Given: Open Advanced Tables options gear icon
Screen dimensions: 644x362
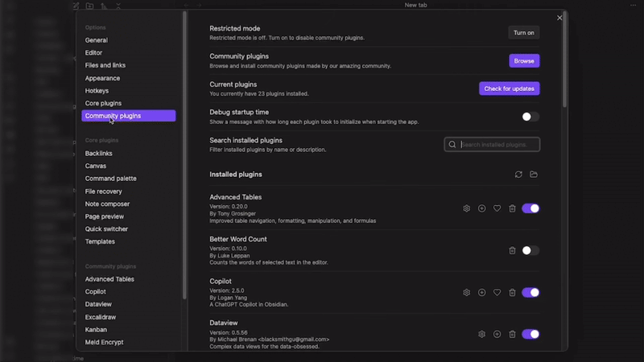Looking at the screenshot, I should pyautogui.click(x=467, y=208).
